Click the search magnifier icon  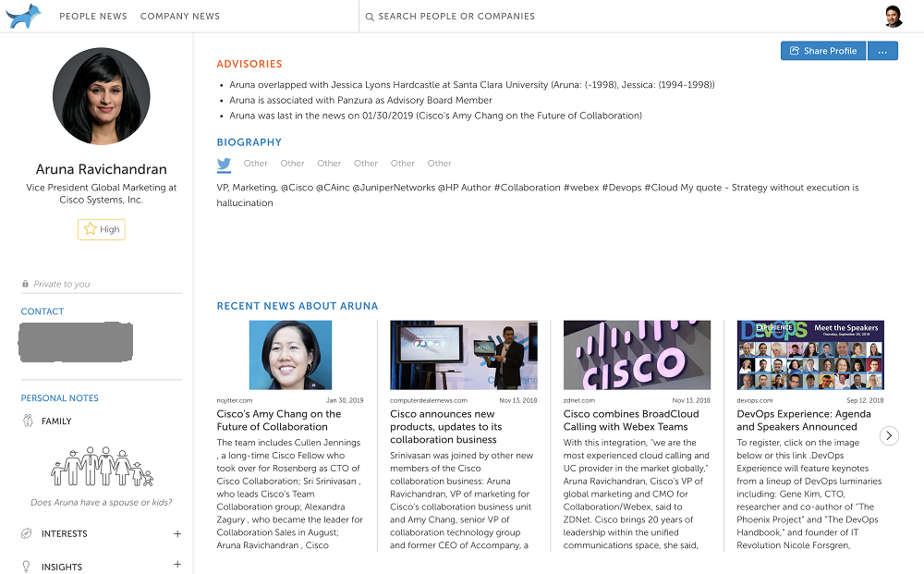370,17
